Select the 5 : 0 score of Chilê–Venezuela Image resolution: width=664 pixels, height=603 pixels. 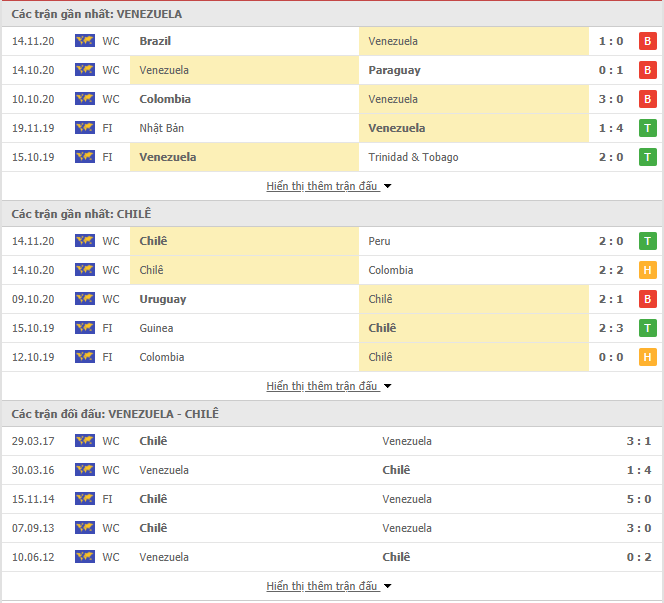[x=639, y=499]
